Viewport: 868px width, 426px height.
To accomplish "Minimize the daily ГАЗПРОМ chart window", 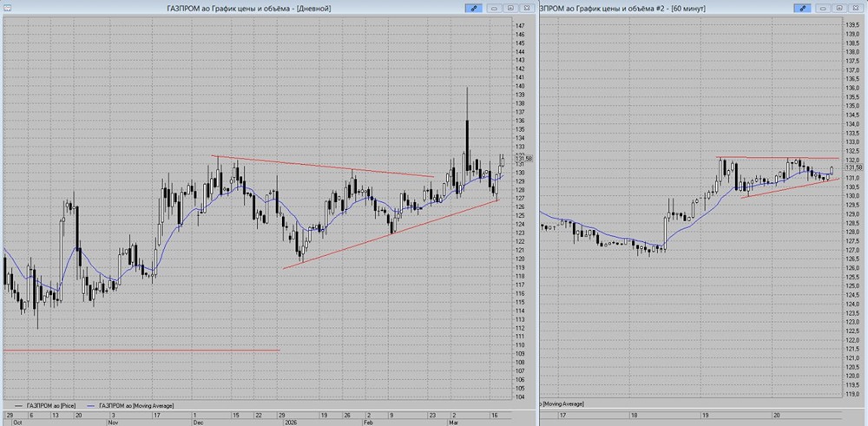I will point(494,8).
